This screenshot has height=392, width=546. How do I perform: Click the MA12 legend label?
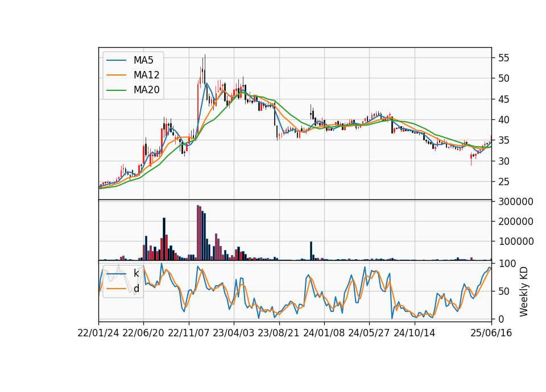click(x=146, y=75)
